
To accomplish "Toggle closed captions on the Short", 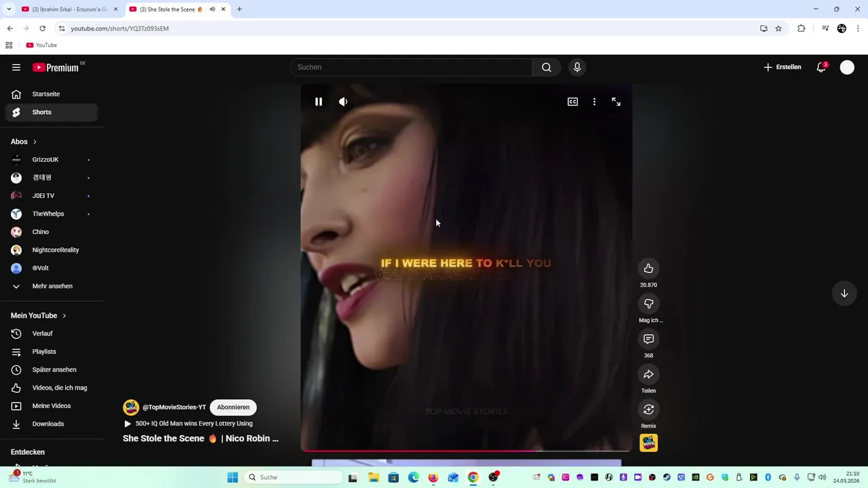I will (x=573, y=102).
